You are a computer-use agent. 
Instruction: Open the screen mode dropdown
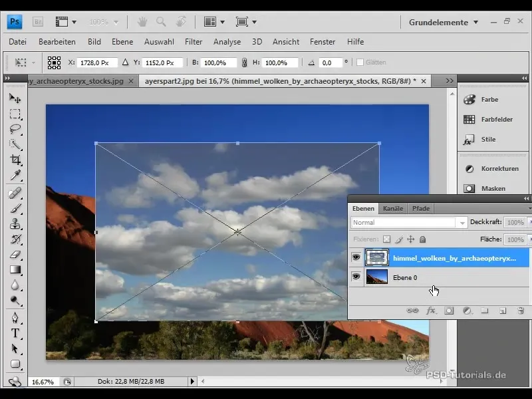(x=246, y=22)
